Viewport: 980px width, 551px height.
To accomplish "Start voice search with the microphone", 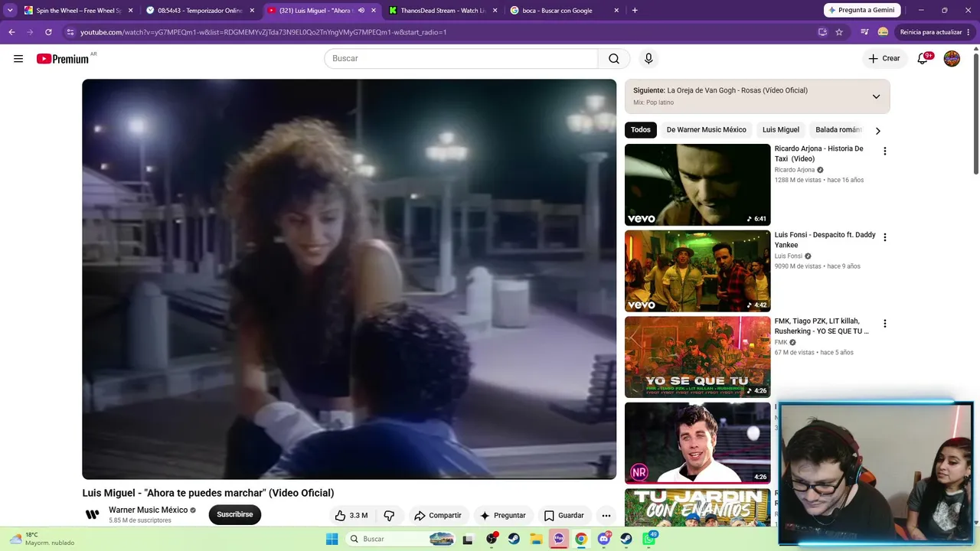I will tap(648, 59).
